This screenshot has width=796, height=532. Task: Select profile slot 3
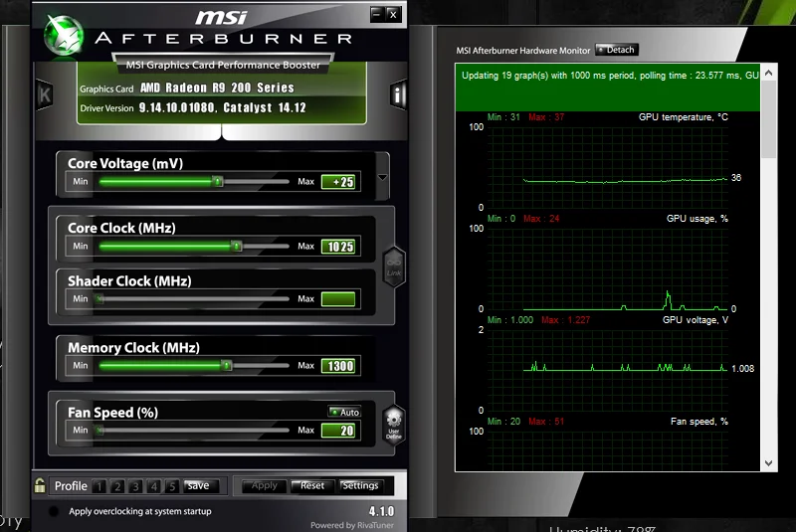click(x=135, y=486)
